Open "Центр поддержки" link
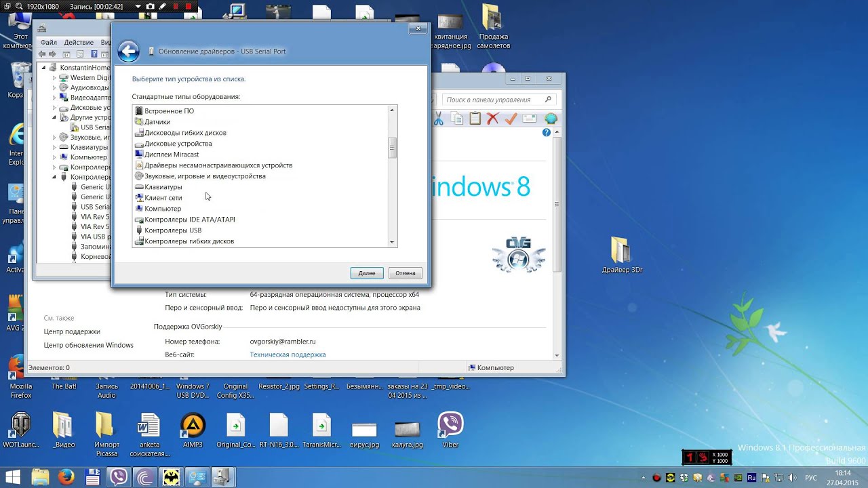This screenshot has height=488, width=868. [x=72, y=331]
